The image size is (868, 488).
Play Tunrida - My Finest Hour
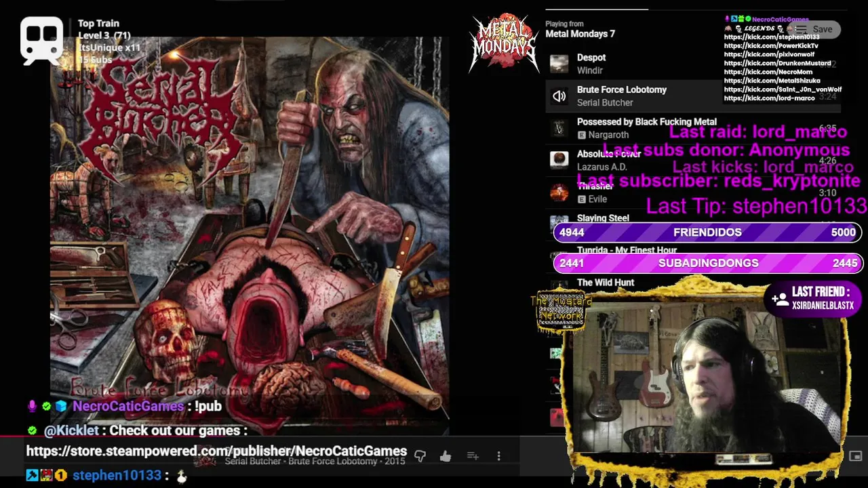click(x=627, y=250)
